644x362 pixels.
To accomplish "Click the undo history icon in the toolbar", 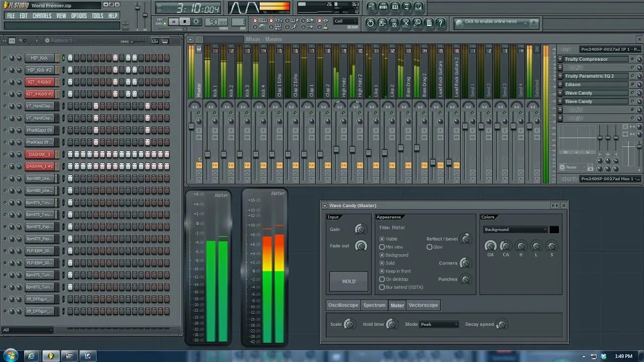I will point(371,23).
